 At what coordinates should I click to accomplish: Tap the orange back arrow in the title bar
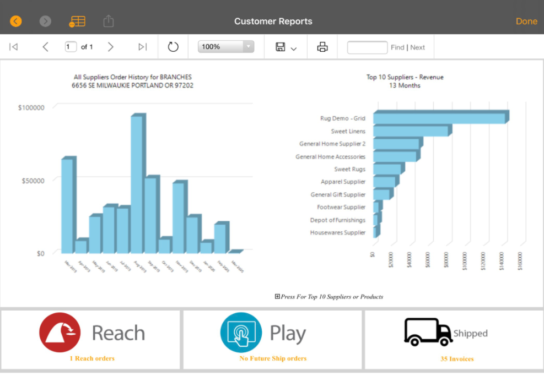click(15, 21)
